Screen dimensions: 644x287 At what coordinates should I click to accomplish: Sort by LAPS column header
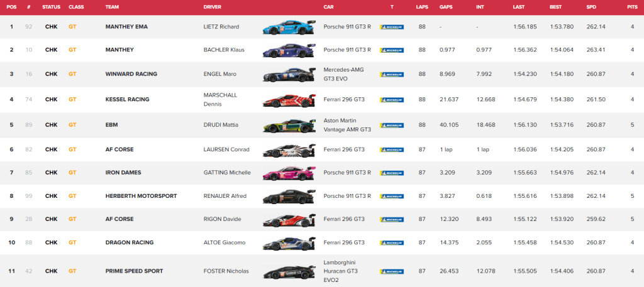(422, 7)
